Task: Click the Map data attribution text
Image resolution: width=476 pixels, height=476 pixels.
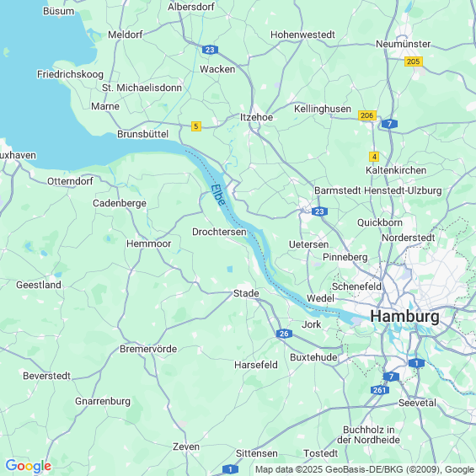Action: (x=365, y=469)
